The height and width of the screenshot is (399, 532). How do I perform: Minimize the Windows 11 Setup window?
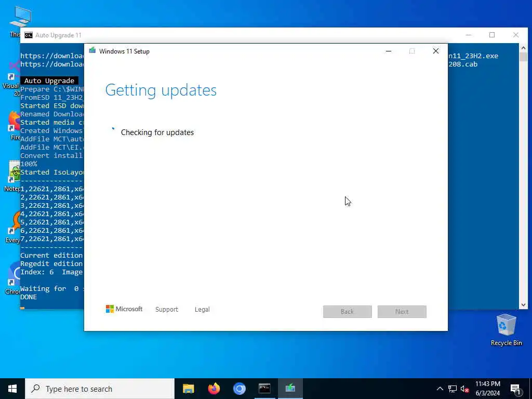point(389,51)
